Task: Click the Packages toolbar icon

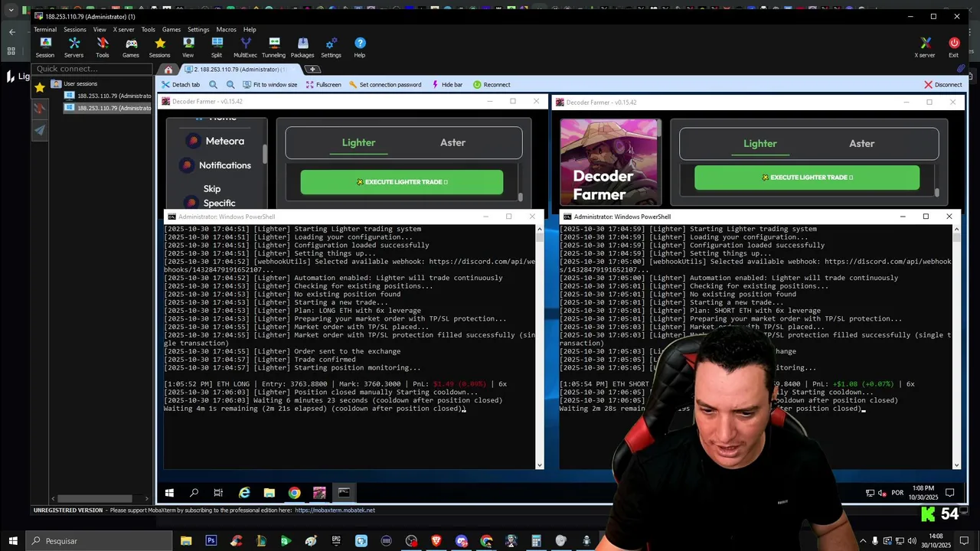Action: (302, 47)
